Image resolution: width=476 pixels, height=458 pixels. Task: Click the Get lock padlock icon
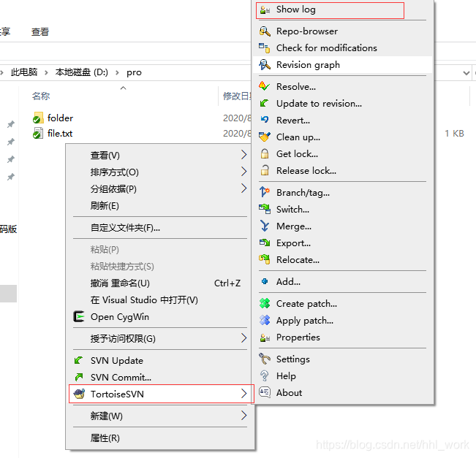click(x=265, y=154)
